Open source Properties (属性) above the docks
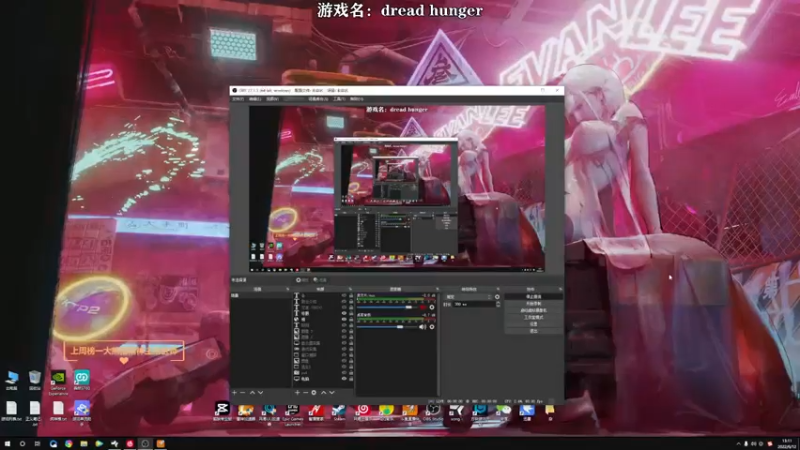The height and width of the screenshot is (450, 800). (x=302, y=280)
